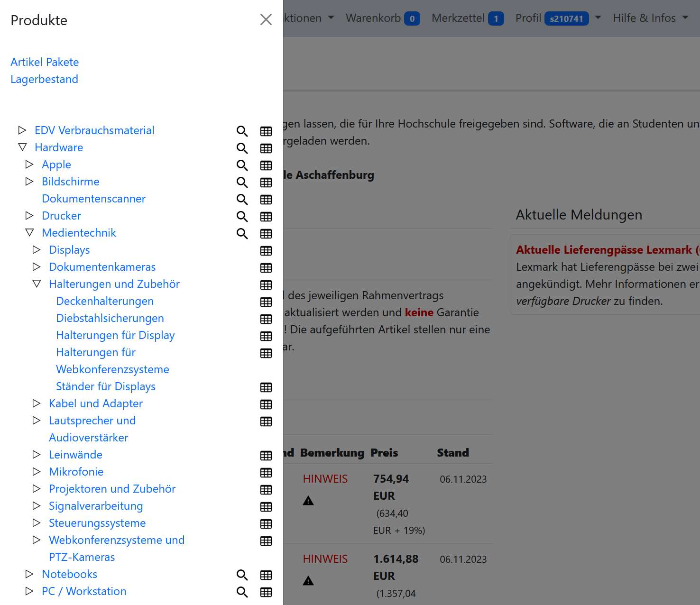700x605 pixels.
Task: Search in Bildschirme category
Action: (242, 183)
